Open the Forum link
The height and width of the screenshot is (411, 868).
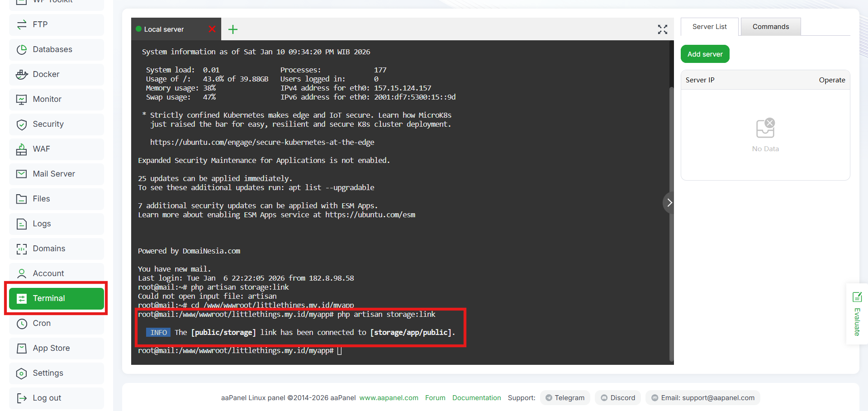(x=435, y=398)
